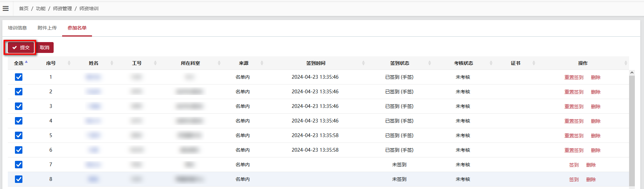The image size is (644, 189).
Task: Sort table by 姓名 column arrows
Action: [x=112, y=63]
